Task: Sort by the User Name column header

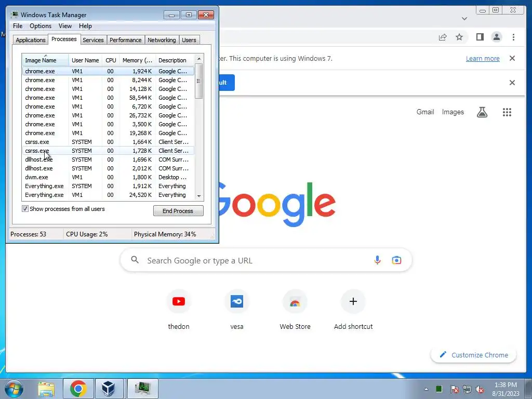Action: (85, 60)
